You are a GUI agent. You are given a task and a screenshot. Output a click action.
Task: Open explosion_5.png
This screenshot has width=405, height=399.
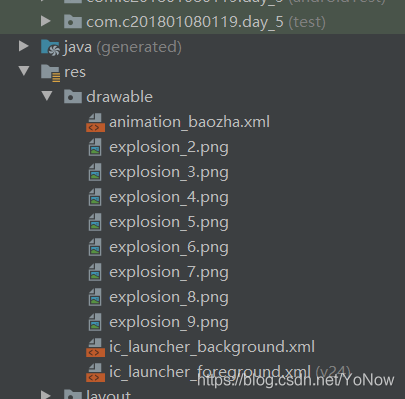coord(169,223)
